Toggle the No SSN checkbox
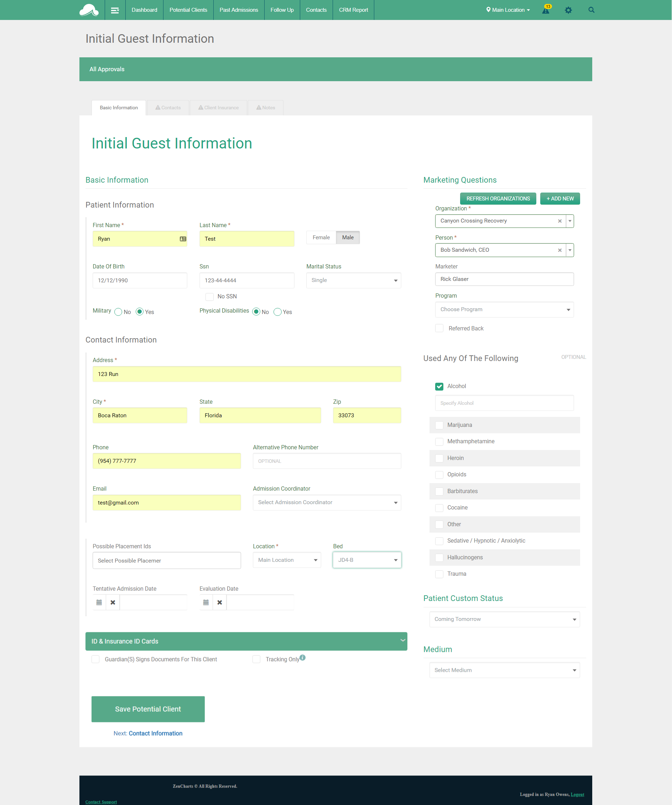Screen dimensions: 672x805 (210, 297)
